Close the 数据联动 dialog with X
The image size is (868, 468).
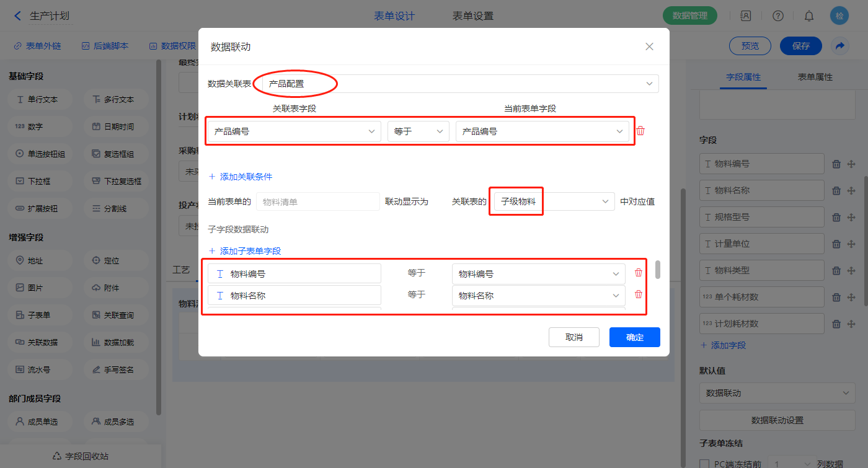(x=649, y=46)
